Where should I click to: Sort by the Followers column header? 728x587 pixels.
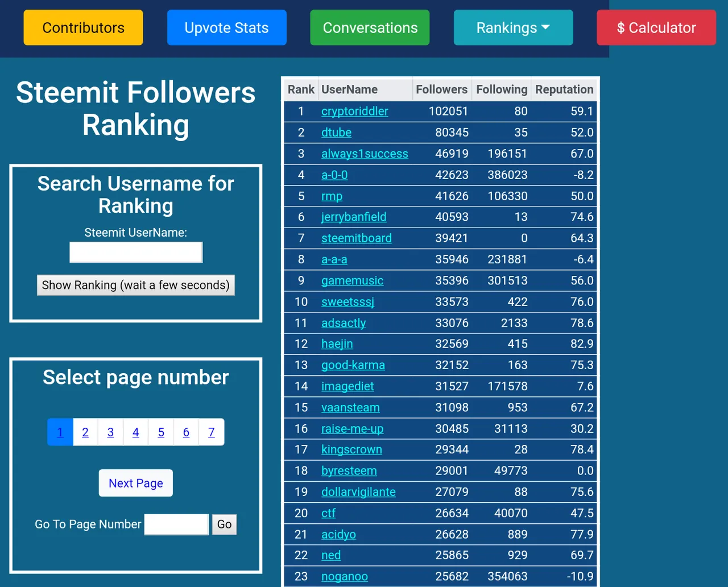click(442, 89)
